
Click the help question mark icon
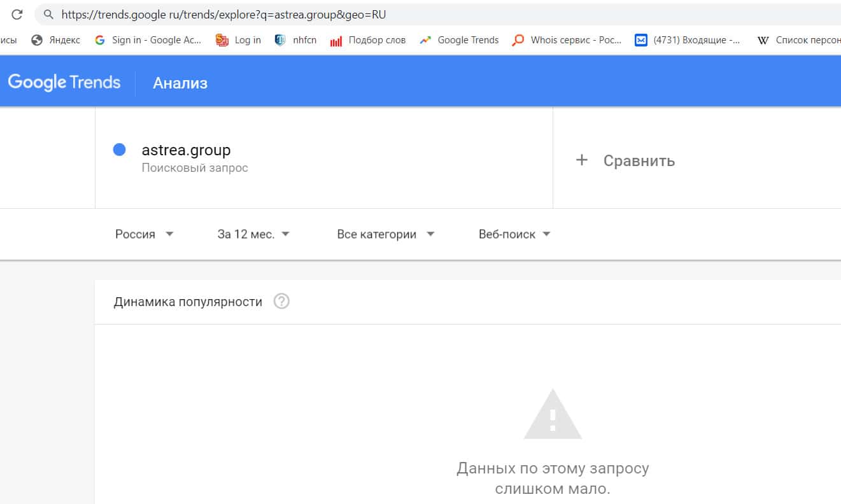(281, 302)
